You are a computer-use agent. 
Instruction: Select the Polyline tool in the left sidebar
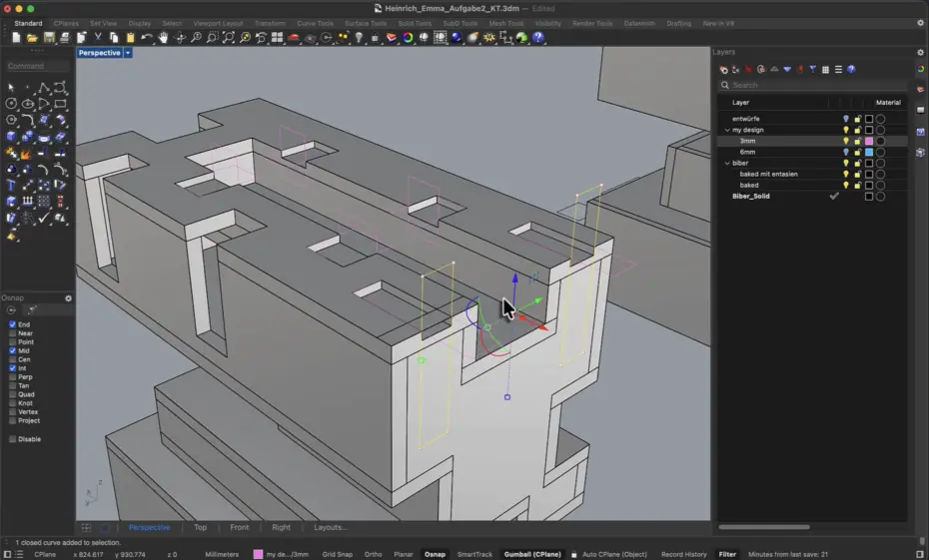tap(44, 88)
